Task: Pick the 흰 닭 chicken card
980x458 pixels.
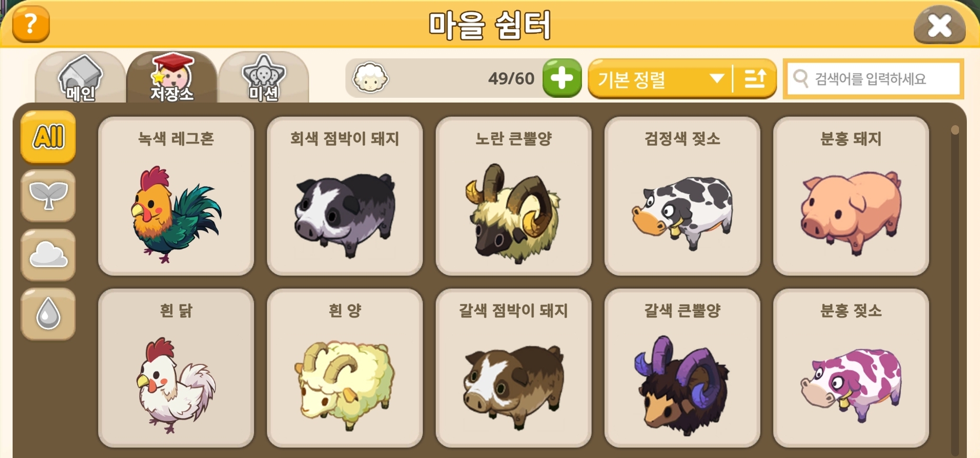Action: [176, 368]
